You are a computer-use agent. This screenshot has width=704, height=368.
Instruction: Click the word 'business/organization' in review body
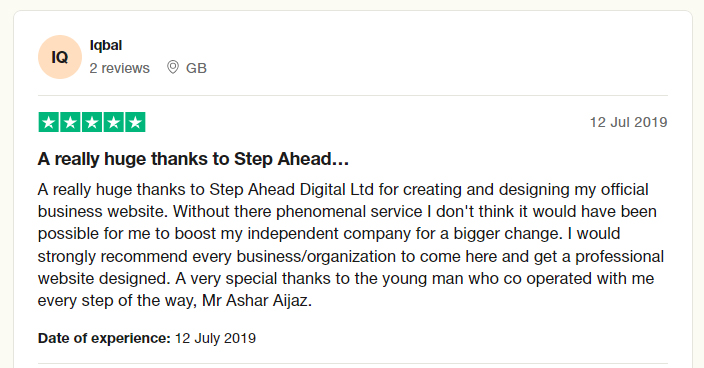click(x=317, y=256)
